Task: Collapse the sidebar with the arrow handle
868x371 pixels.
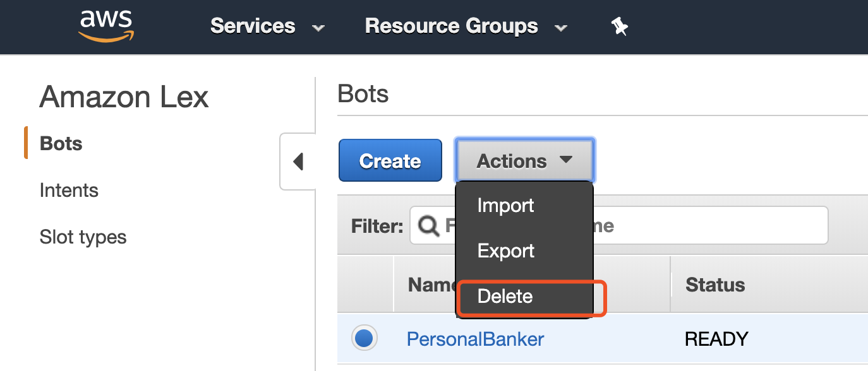Action: click(x=298, y=162)
